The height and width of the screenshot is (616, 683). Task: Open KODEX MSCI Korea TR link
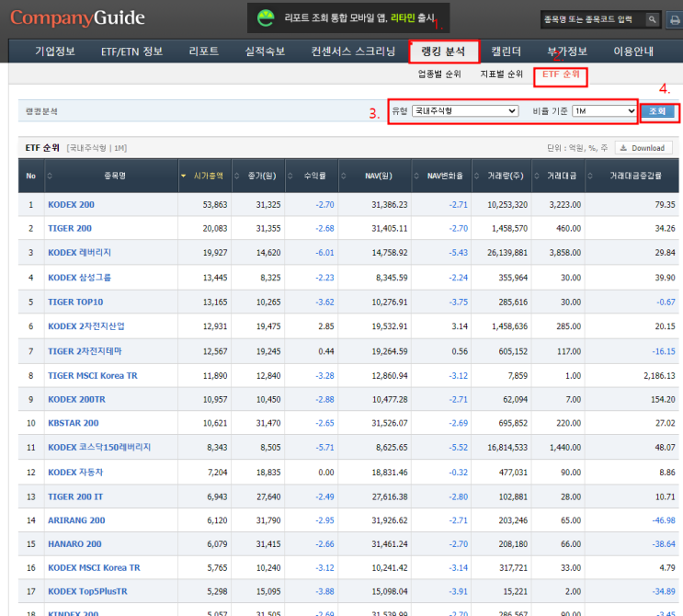[x=94, y=567]
